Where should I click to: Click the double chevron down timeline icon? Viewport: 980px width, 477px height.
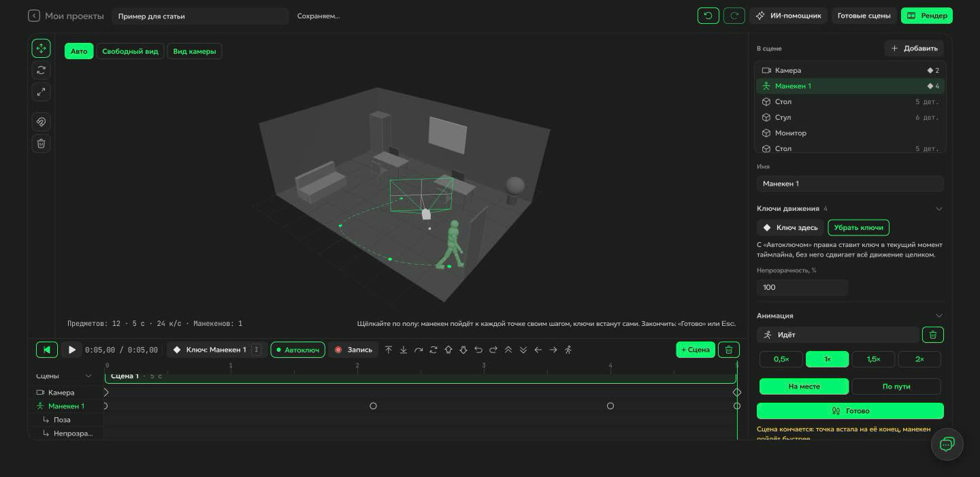(523, 350)
